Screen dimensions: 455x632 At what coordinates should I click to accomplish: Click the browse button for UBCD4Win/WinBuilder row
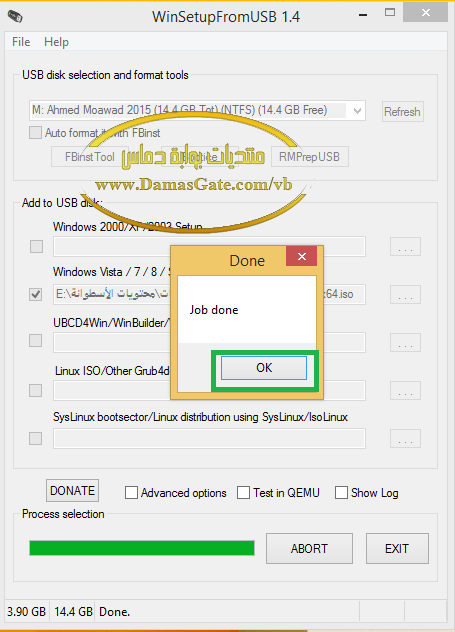coord(405,343)
